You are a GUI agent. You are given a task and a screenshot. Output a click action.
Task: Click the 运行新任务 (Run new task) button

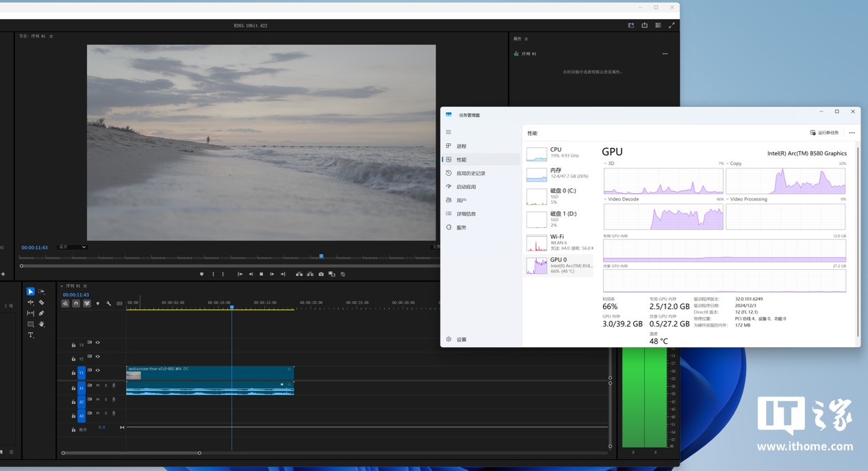pyautogui.click(x=824, y=133)
